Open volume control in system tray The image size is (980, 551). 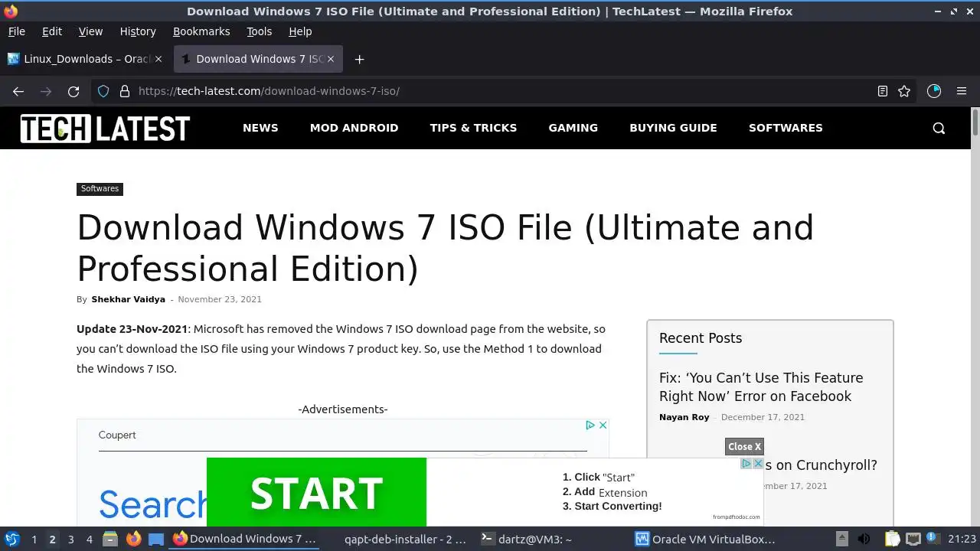pyautogui.click(x=864, y=539)
